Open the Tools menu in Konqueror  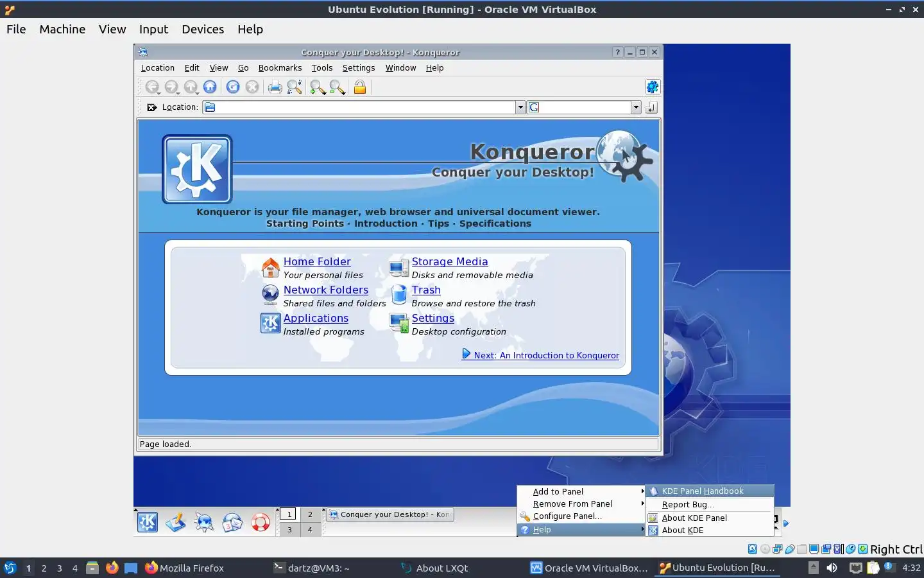tap(322, 67)
